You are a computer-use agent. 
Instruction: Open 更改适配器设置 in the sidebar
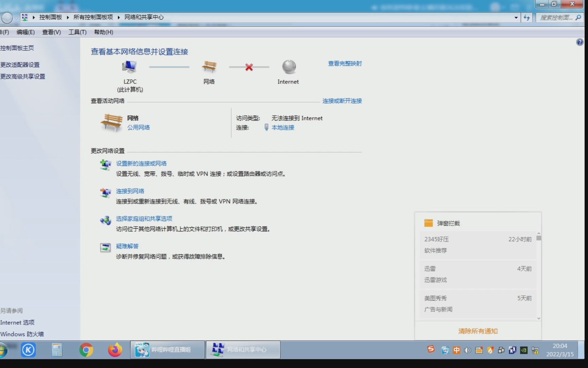(x=20, y=65)
